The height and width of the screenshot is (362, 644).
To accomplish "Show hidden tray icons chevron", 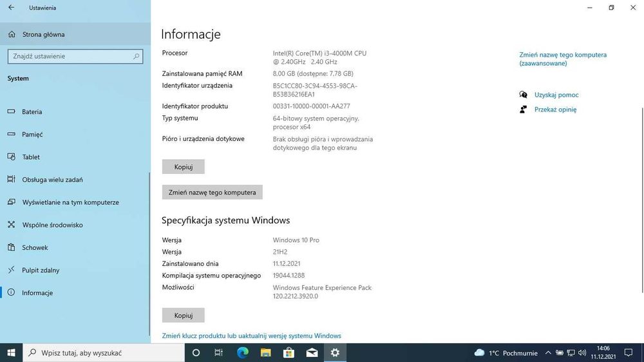I will coord(548,352).
